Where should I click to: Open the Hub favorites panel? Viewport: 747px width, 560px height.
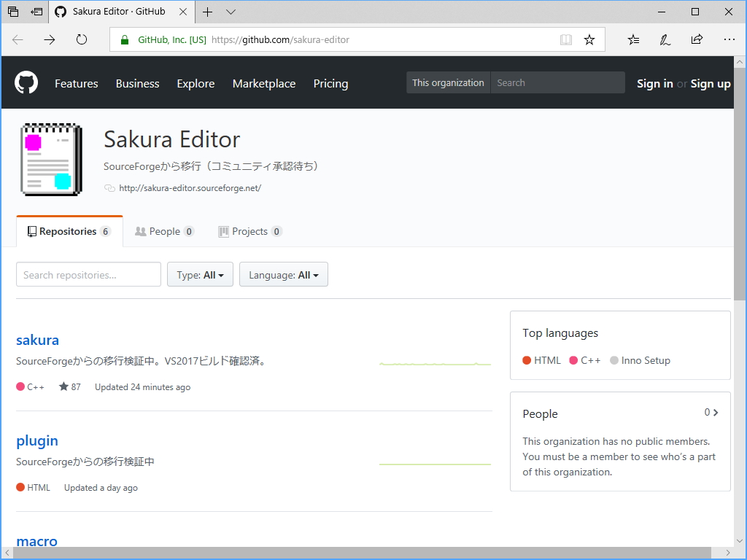pos(632,40)
